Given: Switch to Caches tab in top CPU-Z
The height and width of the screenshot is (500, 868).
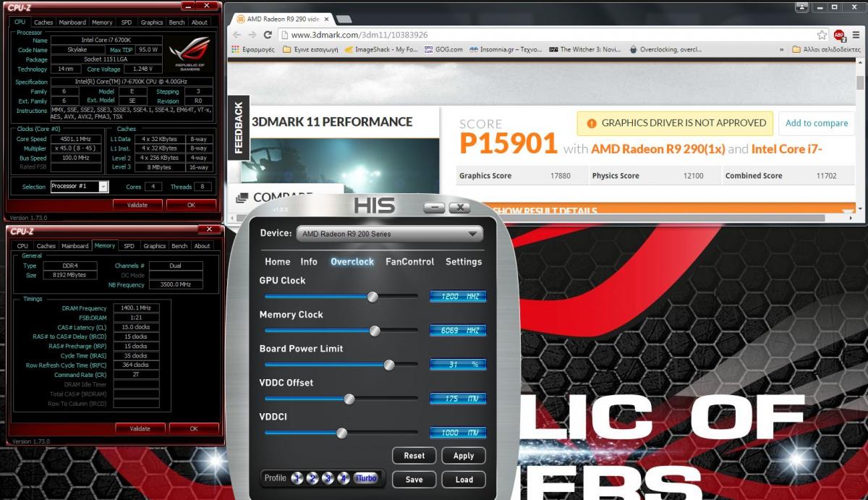Looking at the screenshot, I should 44,22.
